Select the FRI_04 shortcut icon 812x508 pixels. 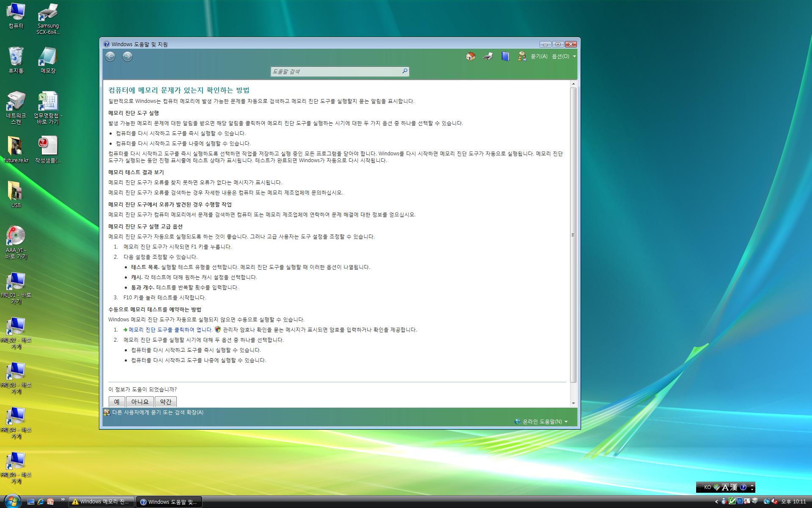(x=16, y=423)
